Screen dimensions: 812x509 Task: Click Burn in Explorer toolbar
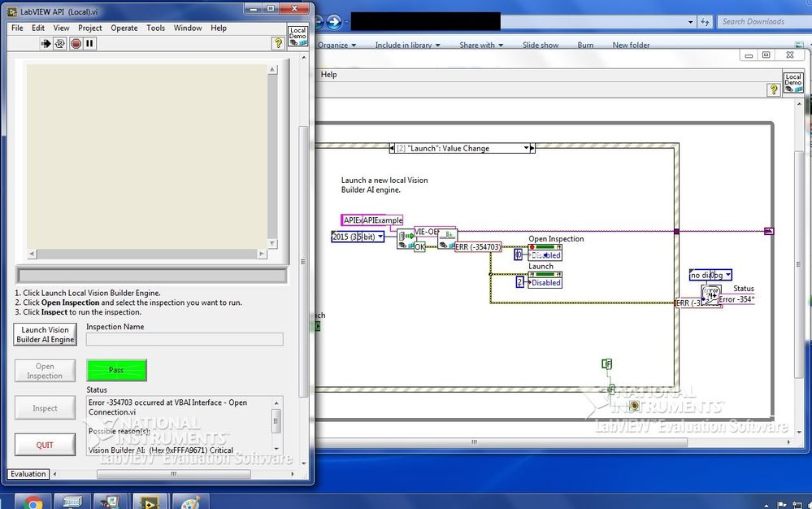pos(585,45)
